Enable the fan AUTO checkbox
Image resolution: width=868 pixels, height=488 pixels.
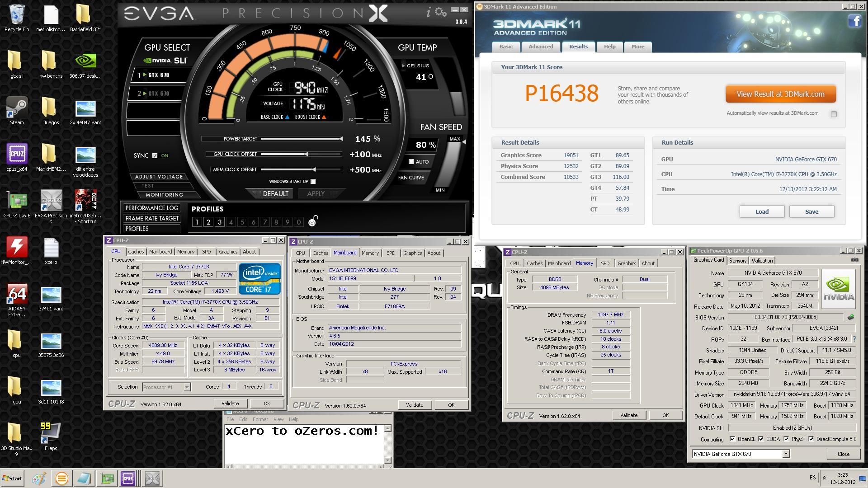point(411,161)
